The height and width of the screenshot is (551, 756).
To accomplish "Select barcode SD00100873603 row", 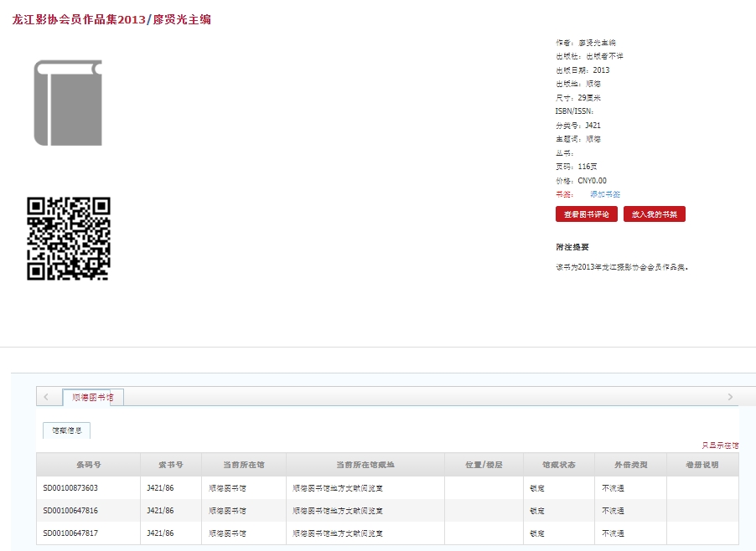I will (70, 487).
